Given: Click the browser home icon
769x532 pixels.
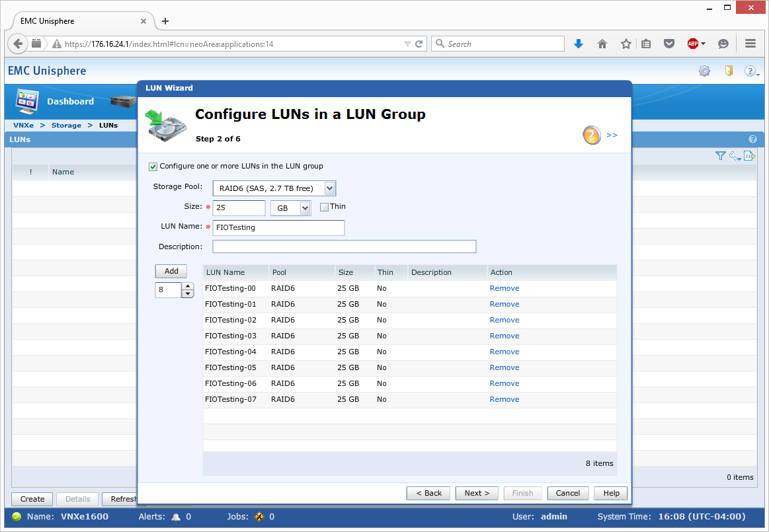Looking at the screenshot, I should tap(602, 44).
